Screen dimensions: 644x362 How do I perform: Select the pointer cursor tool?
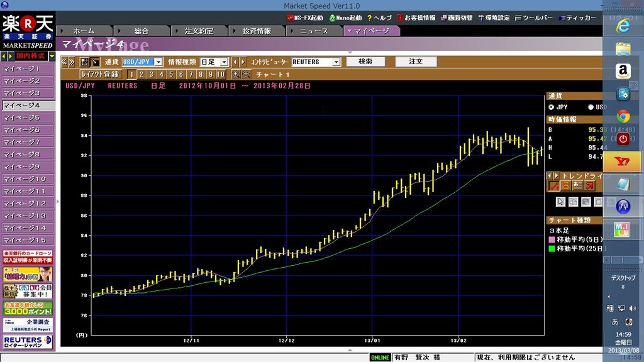[x=561, y=202]
